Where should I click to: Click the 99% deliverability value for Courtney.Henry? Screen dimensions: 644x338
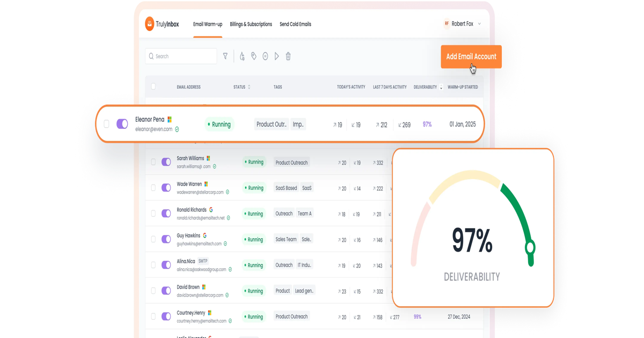click(x=418, y=317)
